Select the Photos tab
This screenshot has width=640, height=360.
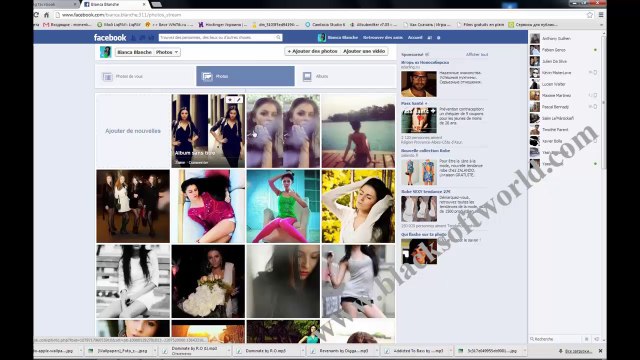pyautogui.click(x=245, y=76)
